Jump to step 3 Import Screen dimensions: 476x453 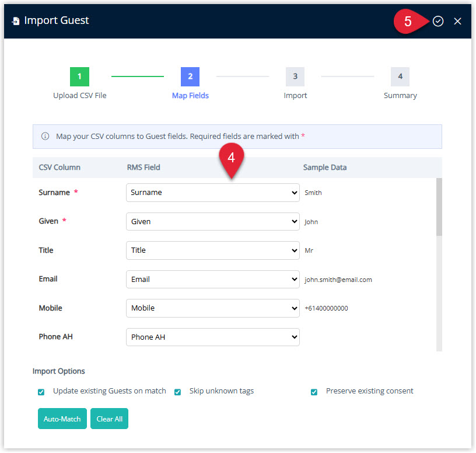[x=295, y=76]
